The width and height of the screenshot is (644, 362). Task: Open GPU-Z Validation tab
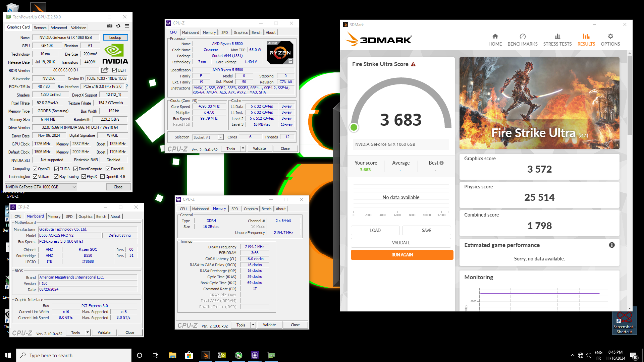tap(78, 28)
